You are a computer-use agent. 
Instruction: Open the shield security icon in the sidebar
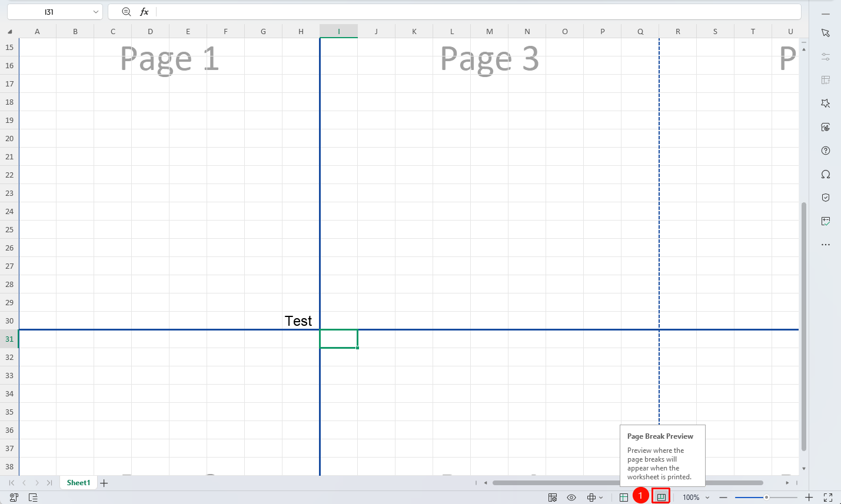click(826, 198)
